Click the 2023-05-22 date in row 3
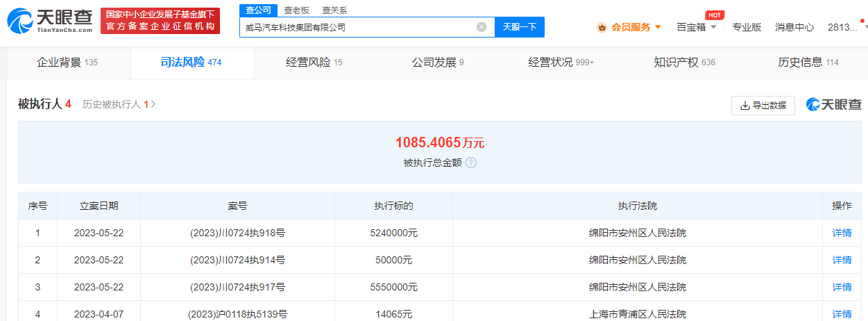The width and height of the screenshot is (868, 321). click(x=99, y=287)
